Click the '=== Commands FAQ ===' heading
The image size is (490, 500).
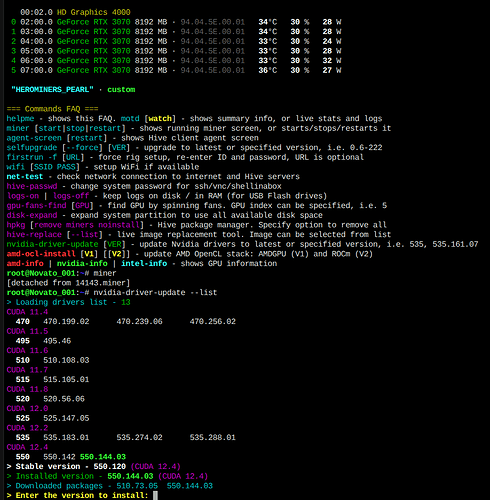[52, 109]
